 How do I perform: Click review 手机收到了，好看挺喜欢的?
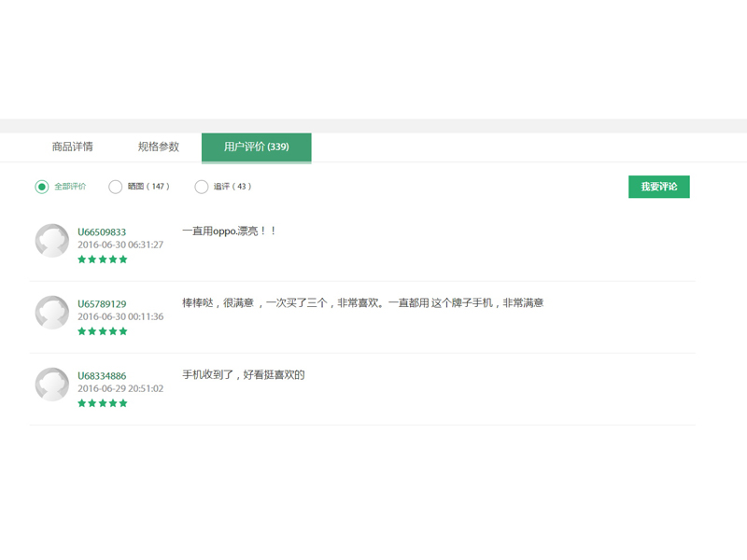(x=244, y=375)
